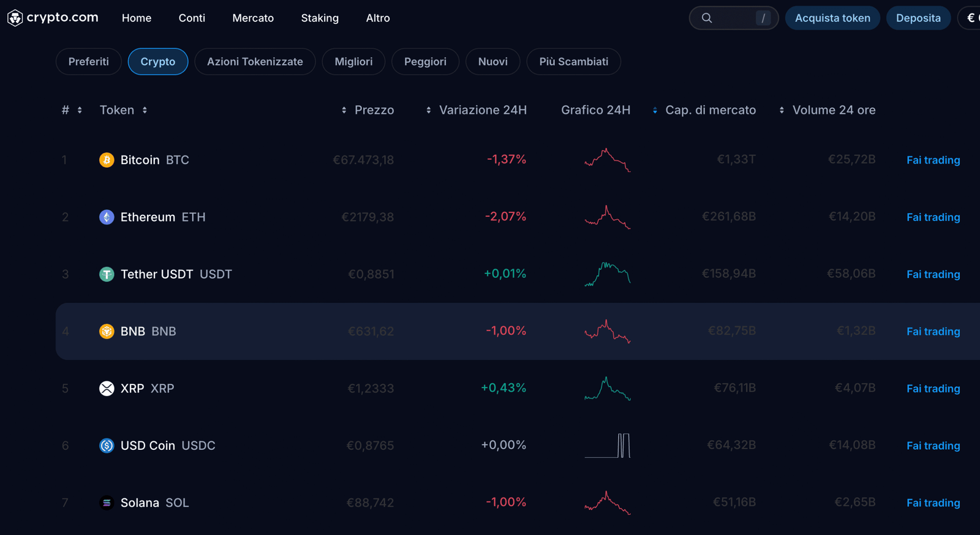Open Solana 24H sparkline chart

(608, 503)
